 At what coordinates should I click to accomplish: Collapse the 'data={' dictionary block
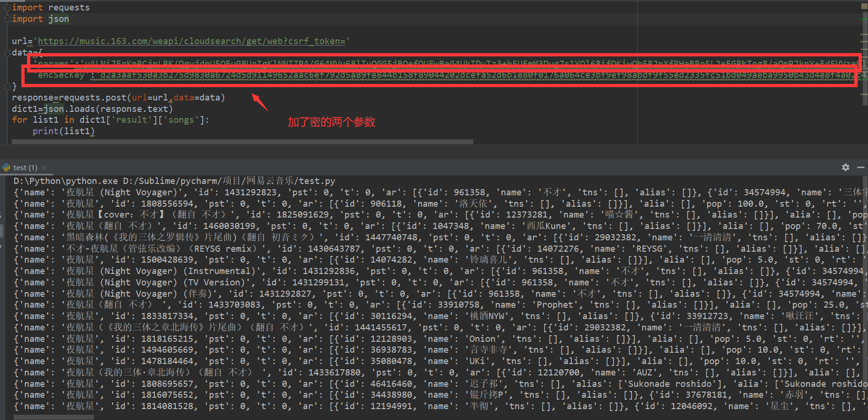7,53
